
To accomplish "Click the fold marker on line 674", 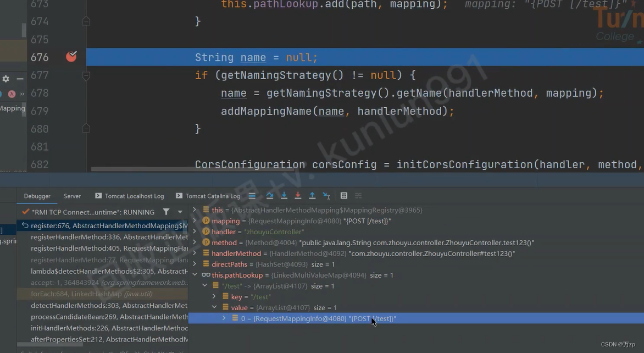I will click(86, 21).
